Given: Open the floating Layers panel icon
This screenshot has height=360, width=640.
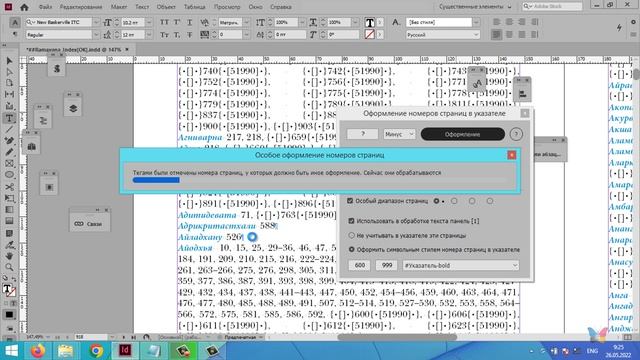Looking at the screenshot, I should tap(73, 109).
